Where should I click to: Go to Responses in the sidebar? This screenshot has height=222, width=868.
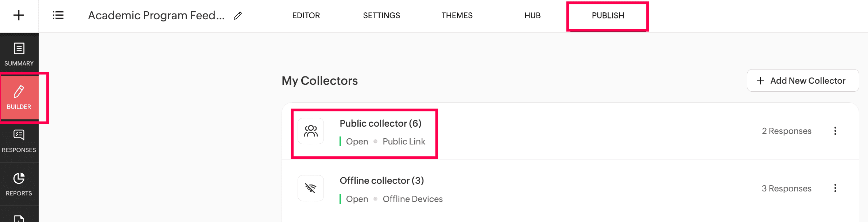pos(19,141)
